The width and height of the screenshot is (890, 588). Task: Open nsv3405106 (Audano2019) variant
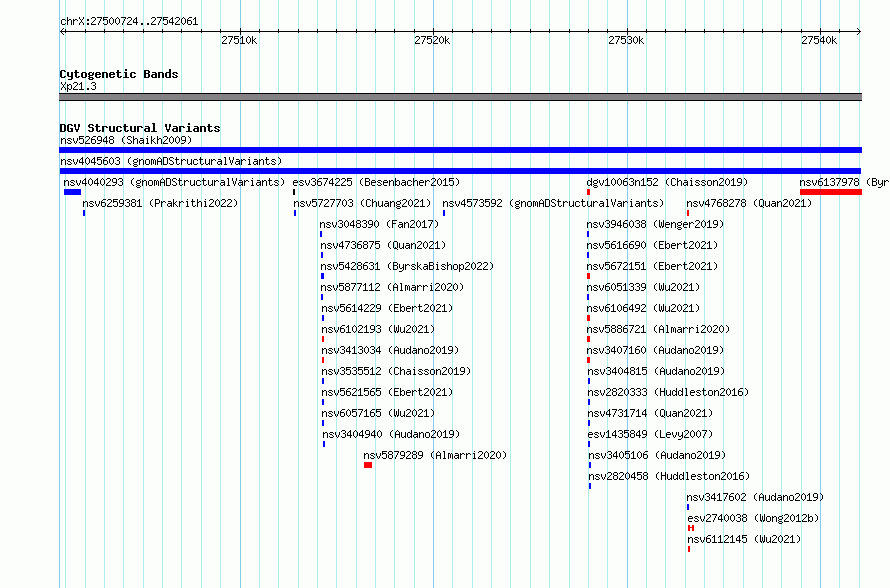[x=657, y=455]
